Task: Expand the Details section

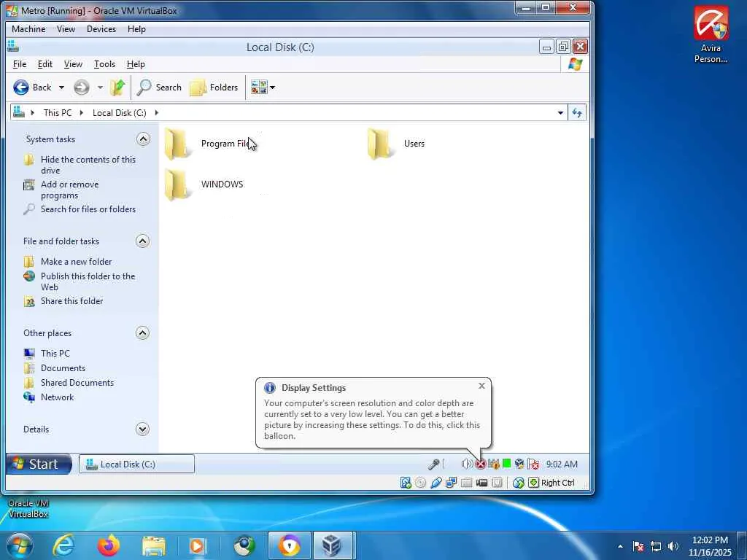Action: tap(142, 429)
